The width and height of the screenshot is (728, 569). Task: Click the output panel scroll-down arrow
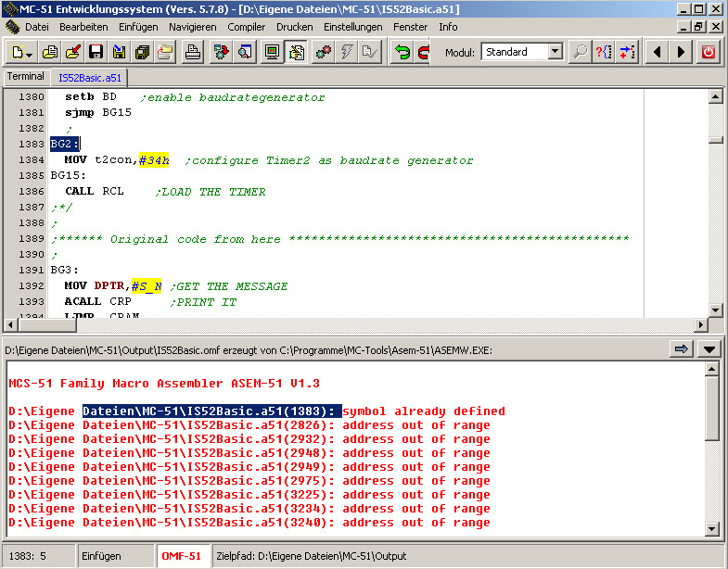coord(711,528)
